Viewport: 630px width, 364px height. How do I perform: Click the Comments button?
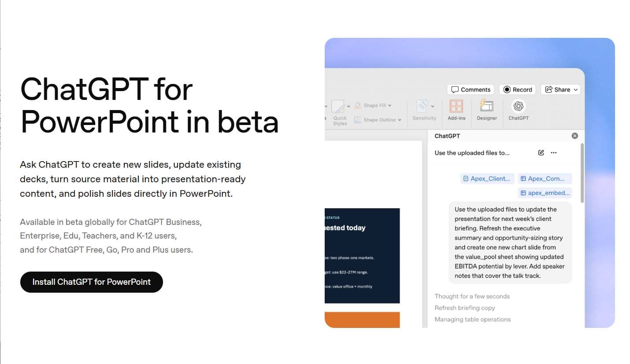point(471,89)
